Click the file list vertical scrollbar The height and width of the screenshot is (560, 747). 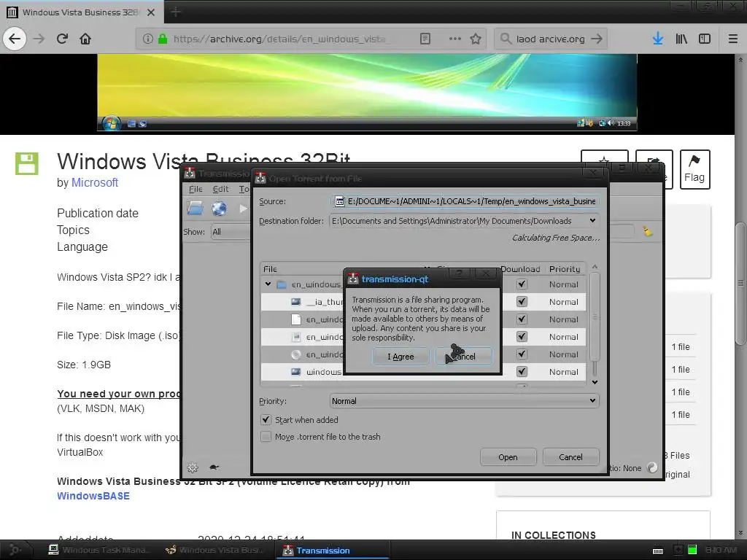(595, 316)
